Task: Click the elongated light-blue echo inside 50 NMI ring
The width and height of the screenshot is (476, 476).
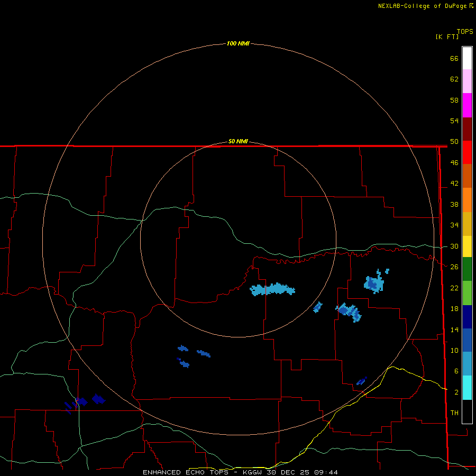Action: 272,289
